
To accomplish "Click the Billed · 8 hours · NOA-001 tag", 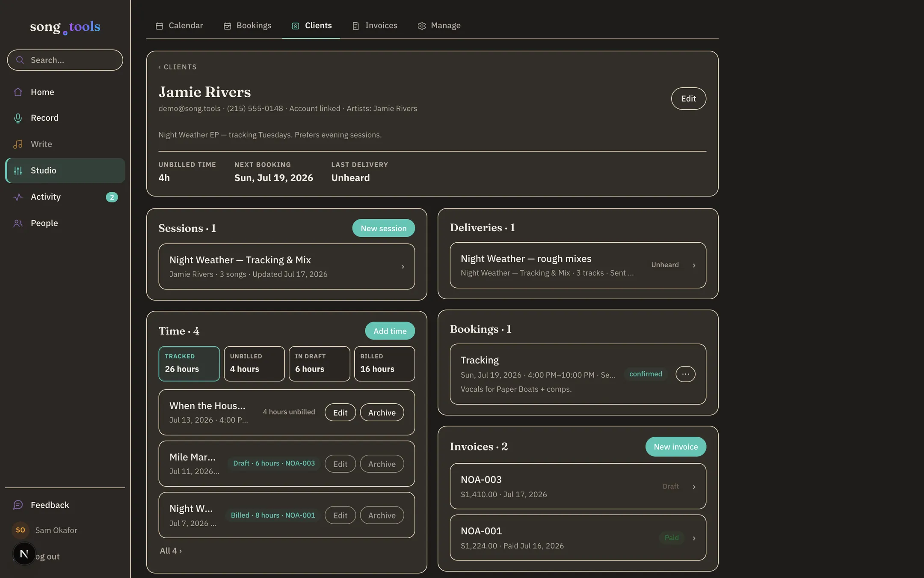I will pos(273,515).
